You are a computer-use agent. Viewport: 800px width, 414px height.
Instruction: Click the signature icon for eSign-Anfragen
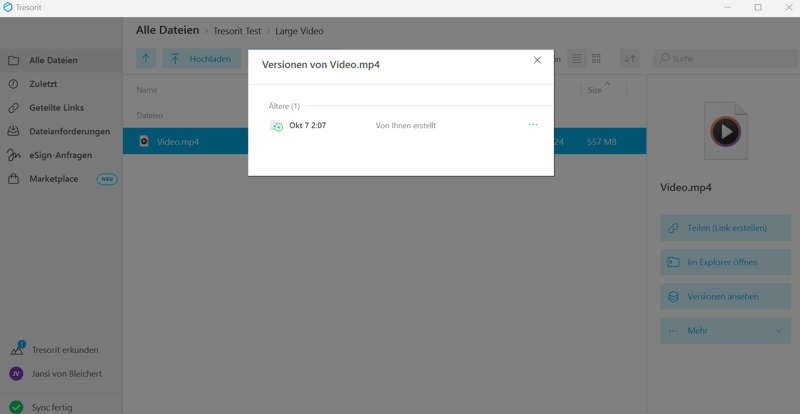14,155
